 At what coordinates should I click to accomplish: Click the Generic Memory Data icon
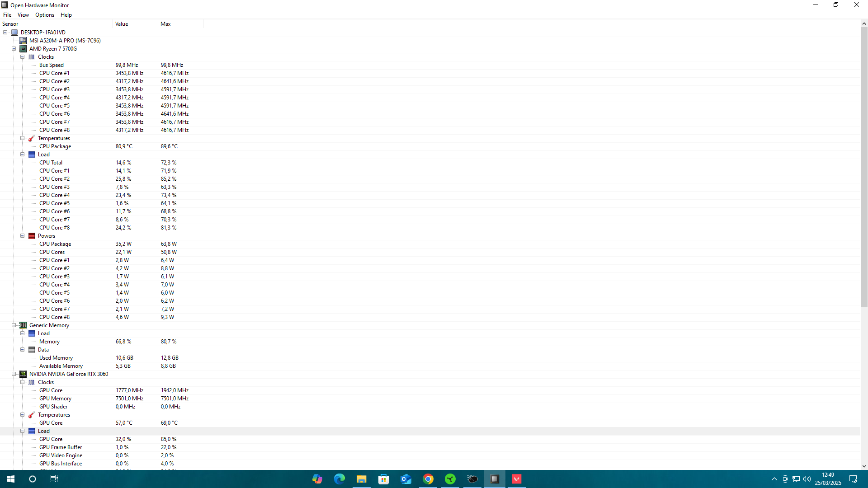[32, 350]
